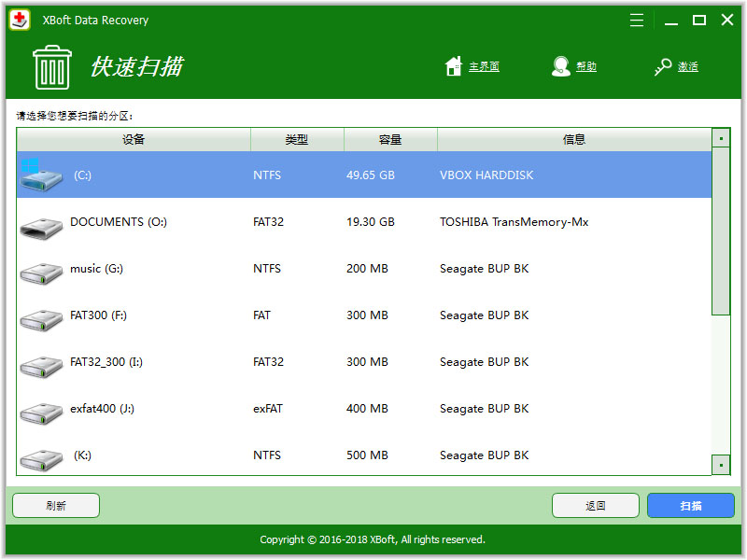Image resolution: width=747 pixels, height=560 pixels.
Task: Select FAT300 (F:) partition name
Action: [98, 315]
